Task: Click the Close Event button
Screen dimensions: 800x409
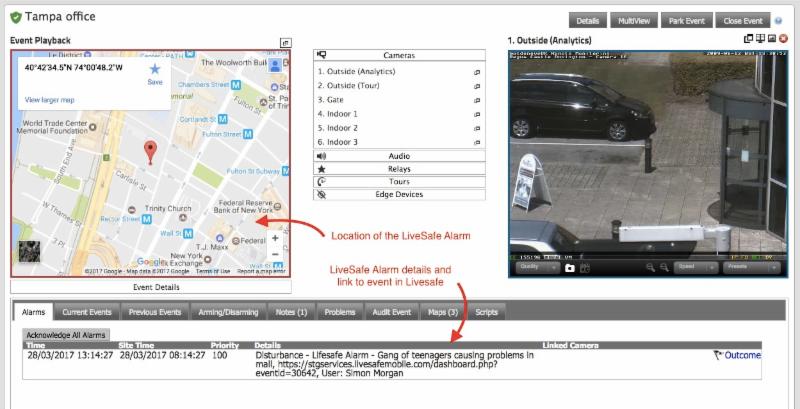Action: click(x=742, y=21)
